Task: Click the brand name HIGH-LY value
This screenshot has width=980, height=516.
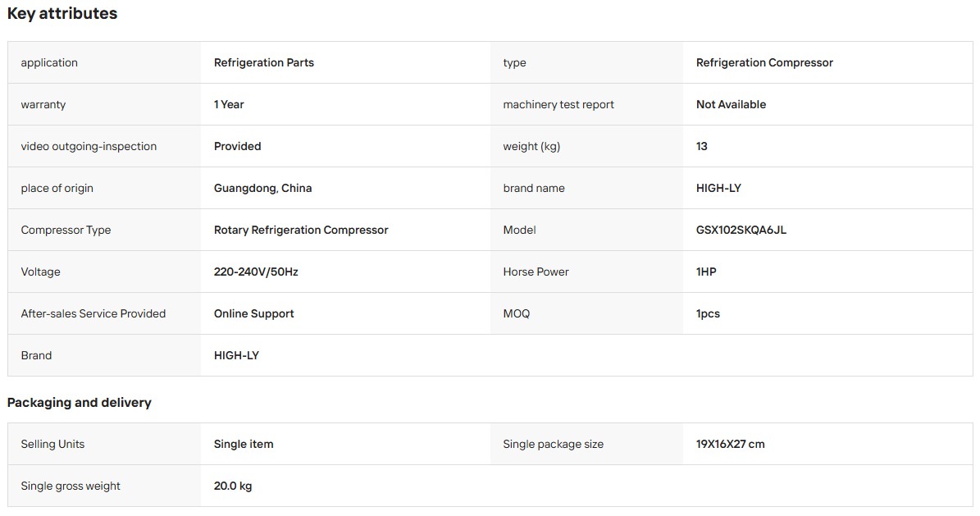Action: click(718, 188)
